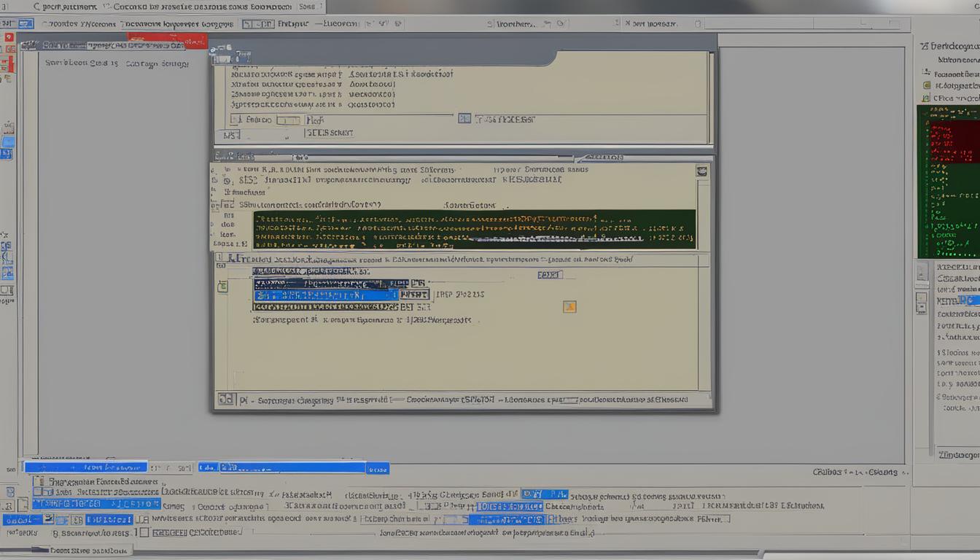Viewport: 980px width, 560px height.
Task: Select the red tool icon in the left toolbar
Action: click(x=9, y=36)
